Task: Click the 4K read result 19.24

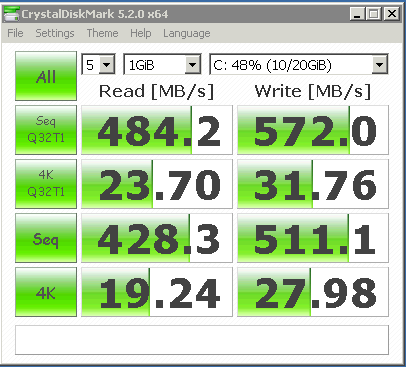Action: (157, 292)
